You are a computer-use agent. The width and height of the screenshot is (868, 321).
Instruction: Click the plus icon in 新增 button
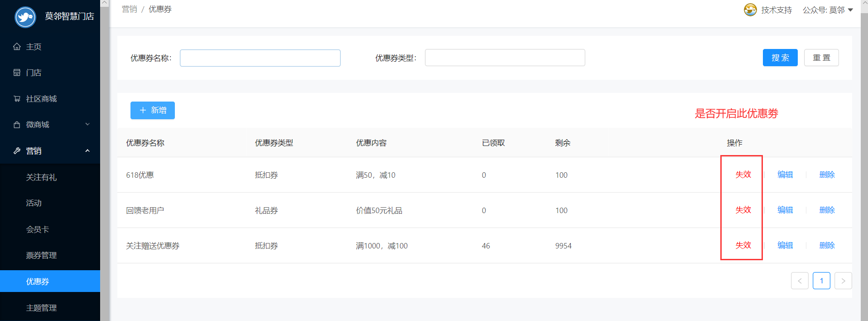(x=143, y=110)
